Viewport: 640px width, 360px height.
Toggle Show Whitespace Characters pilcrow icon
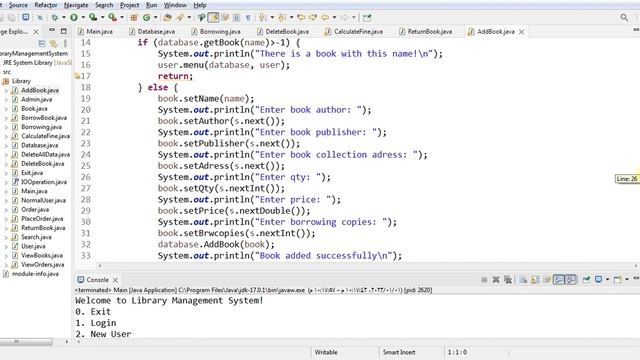pos(248,17)
